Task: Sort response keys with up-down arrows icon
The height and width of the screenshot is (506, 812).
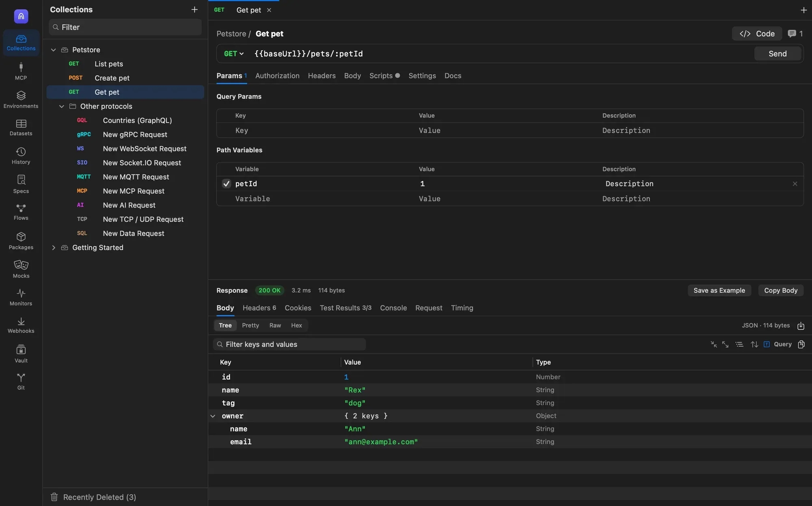Action: coord(754,344)
